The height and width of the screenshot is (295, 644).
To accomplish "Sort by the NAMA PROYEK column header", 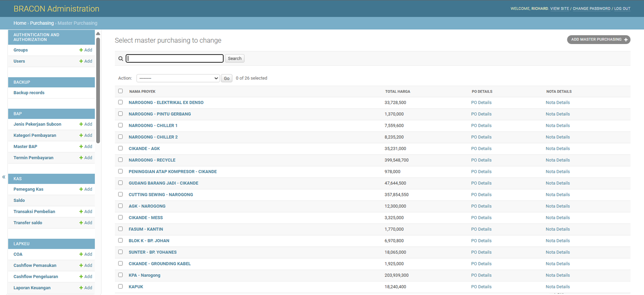I will point(142,92).
